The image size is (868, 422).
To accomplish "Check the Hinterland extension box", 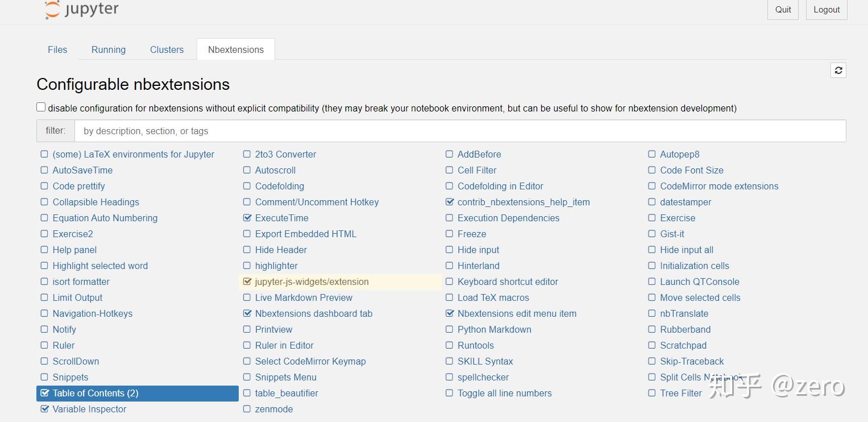I will pyautogui.click(x=450, y=266).
